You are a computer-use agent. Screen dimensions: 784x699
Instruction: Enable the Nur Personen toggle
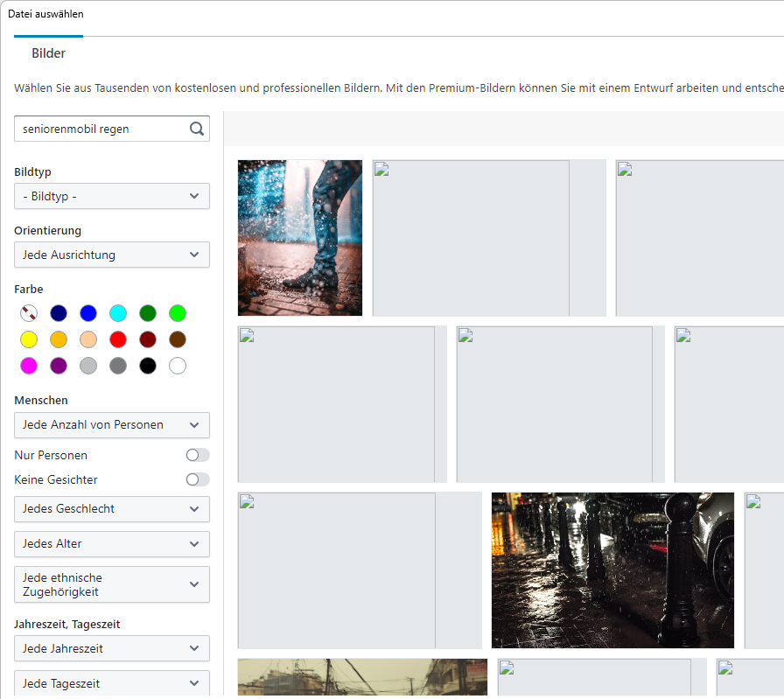pos(198,455)
